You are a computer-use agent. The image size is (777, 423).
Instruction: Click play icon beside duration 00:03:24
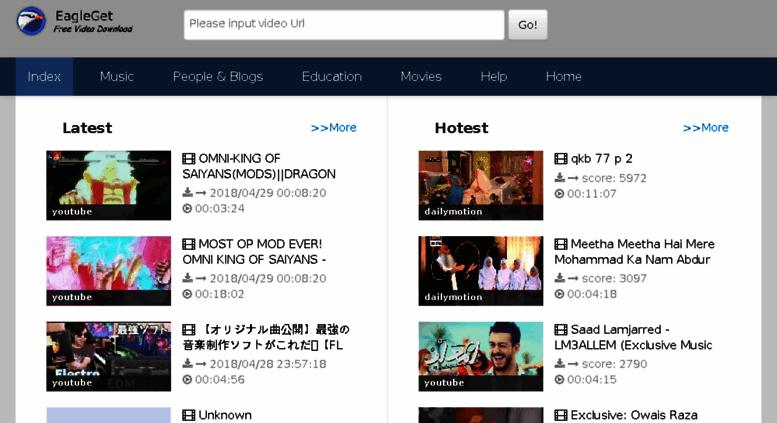click(187, 209)
